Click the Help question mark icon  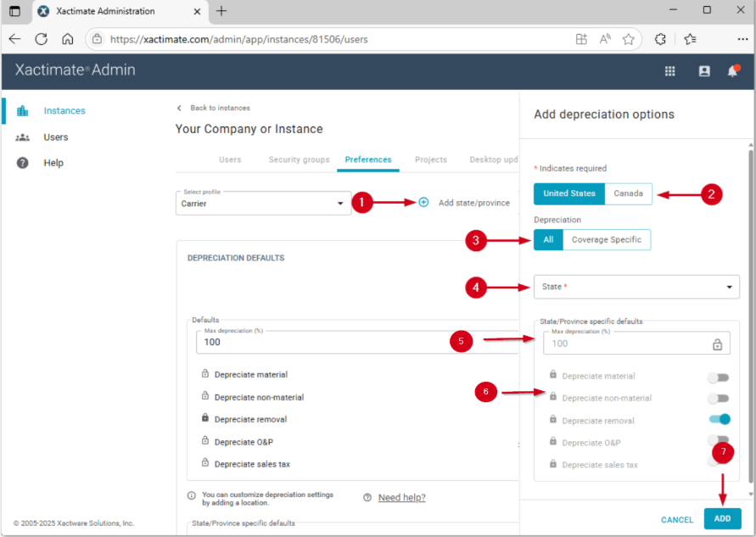pyautogui.click(x=23, y=163)
